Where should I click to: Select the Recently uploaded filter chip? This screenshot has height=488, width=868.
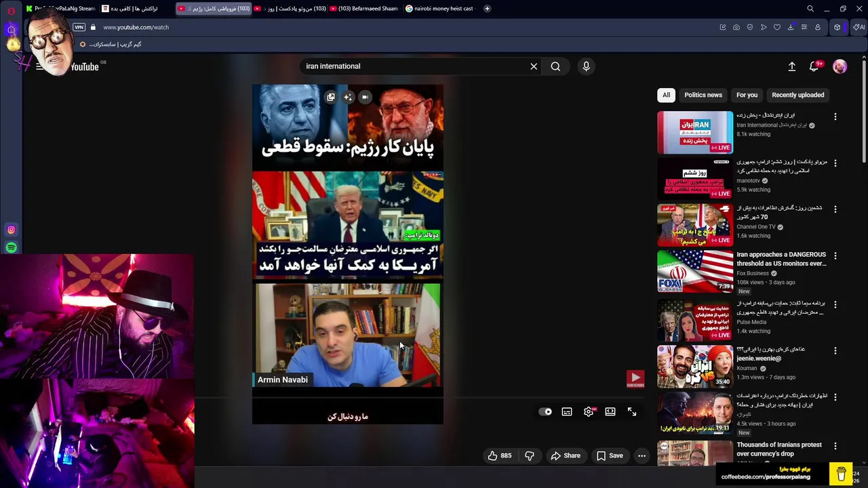tap(798, 95)
